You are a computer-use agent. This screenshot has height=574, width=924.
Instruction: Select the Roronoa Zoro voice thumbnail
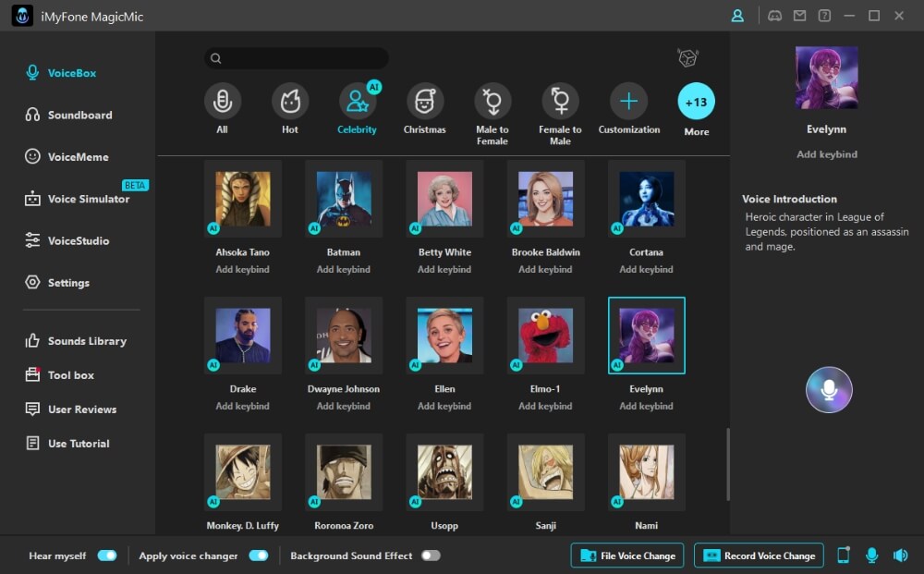coord(344,472)
